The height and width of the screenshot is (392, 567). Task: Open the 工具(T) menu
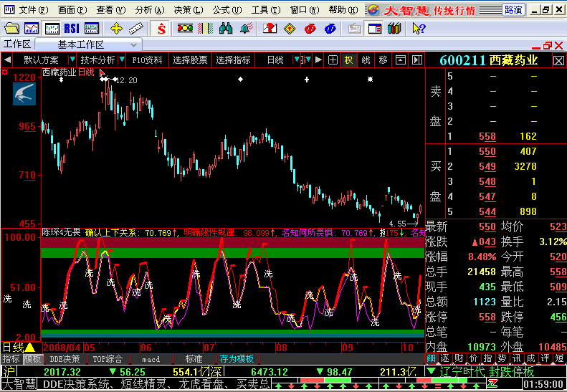coord(265,10)
